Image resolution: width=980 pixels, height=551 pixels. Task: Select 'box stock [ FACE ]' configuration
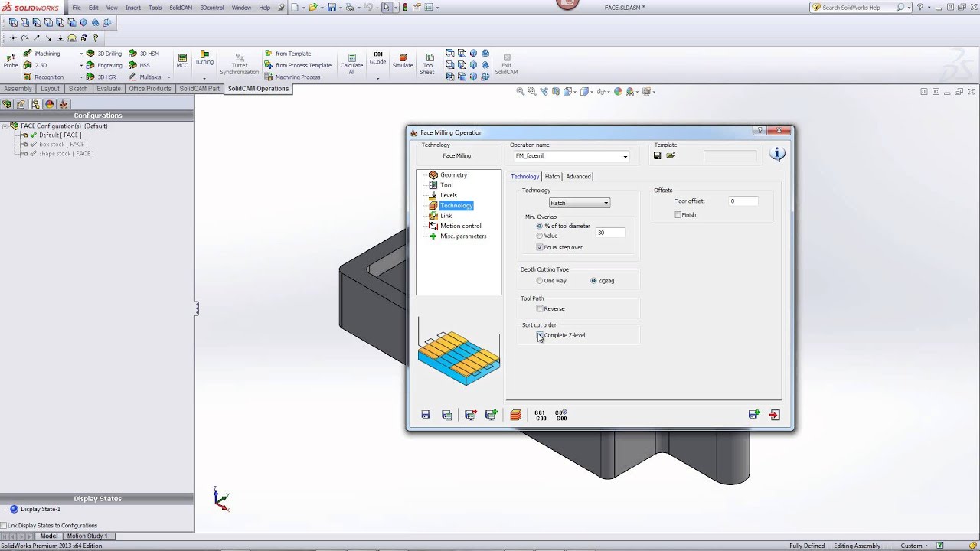click(x=63, y=145)
